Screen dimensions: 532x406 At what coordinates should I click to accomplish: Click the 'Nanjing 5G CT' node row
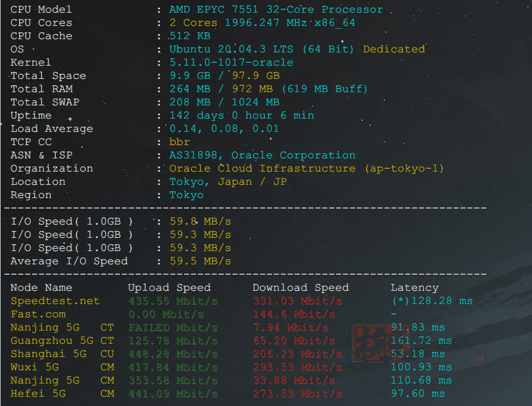(x=62, y=327)
